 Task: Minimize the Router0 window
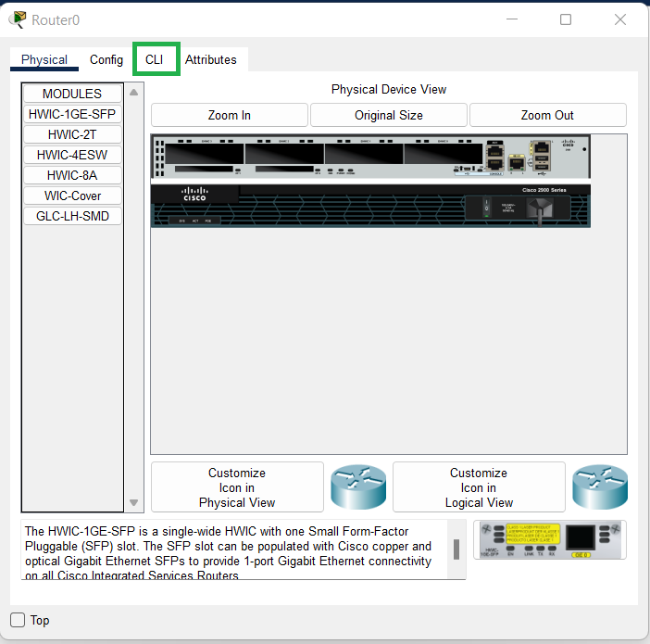coord(512,19)
